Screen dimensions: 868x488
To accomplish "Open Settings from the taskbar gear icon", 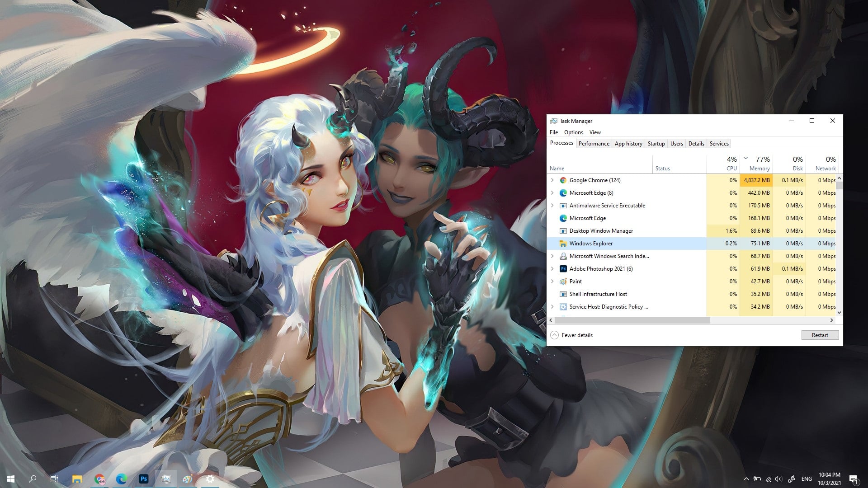I will 210,479.
